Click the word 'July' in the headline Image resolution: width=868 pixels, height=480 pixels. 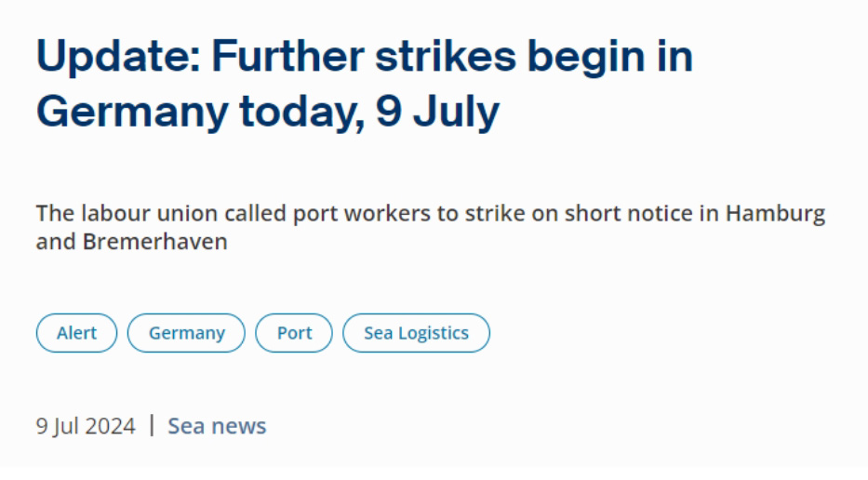pyautogui.click(x=457, y=112)
